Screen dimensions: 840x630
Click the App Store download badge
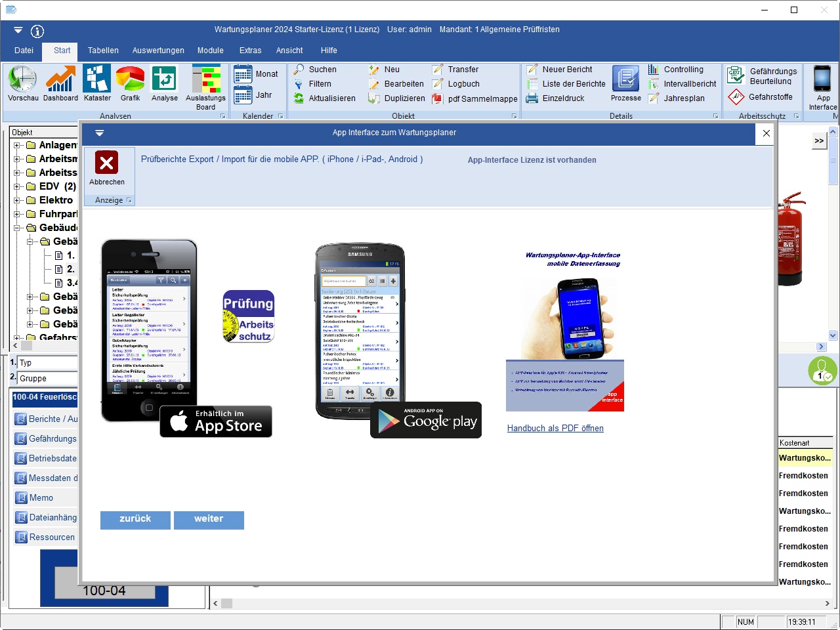tap(216, 421)
